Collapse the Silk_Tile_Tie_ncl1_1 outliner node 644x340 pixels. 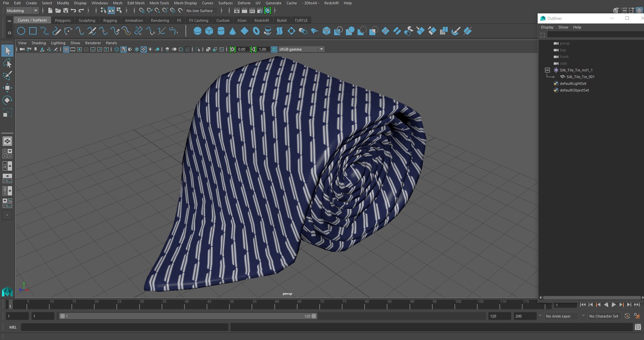(x=547, y=70)
